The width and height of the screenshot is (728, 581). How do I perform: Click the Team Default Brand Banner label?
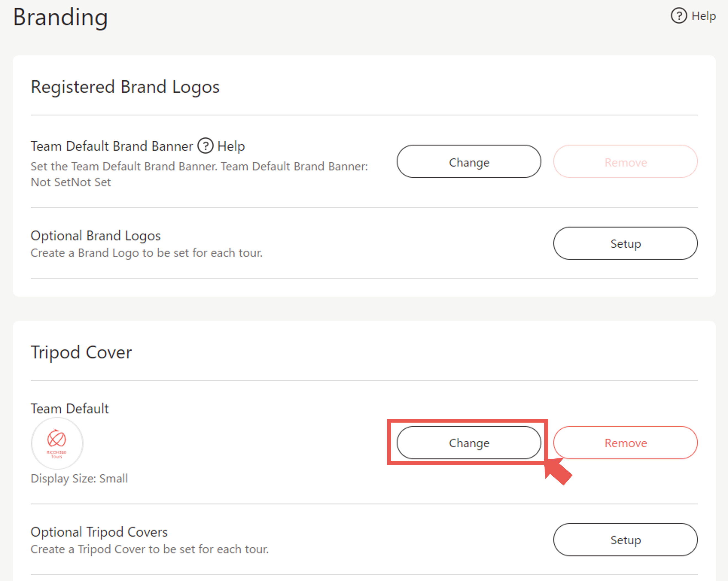(112, 146)
